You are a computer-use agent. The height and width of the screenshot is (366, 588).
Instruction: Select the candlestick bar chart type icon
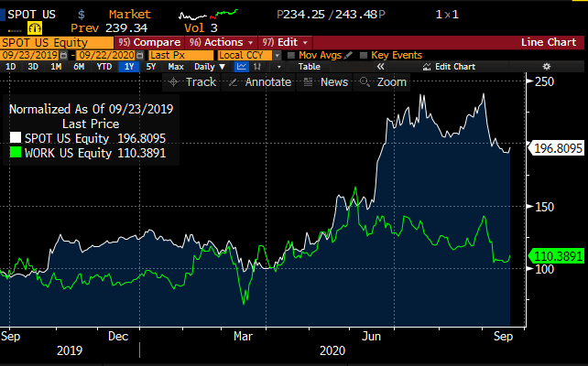[257, 67]
